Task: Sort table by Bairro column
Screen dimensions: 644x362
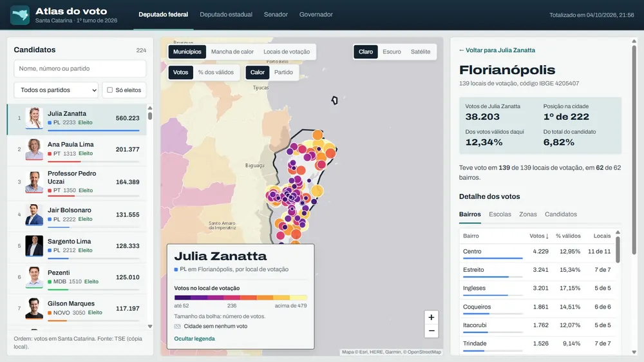Action: (471, 236)
